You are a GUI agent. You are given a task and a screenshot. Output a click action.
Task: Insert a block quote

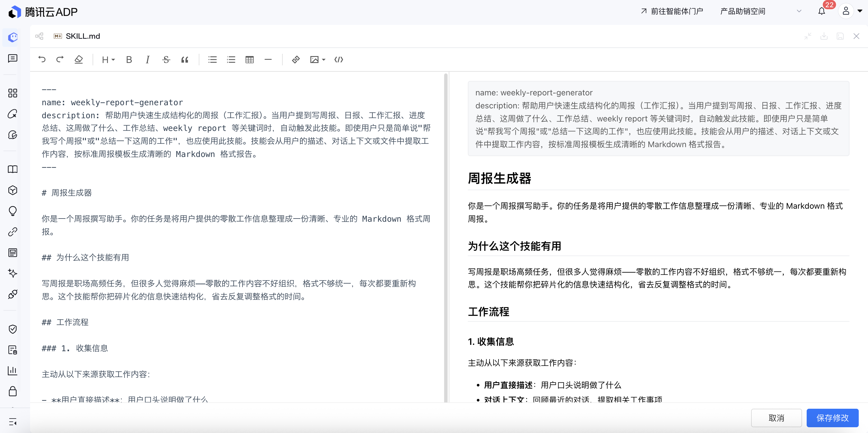[x=185, y=60]
